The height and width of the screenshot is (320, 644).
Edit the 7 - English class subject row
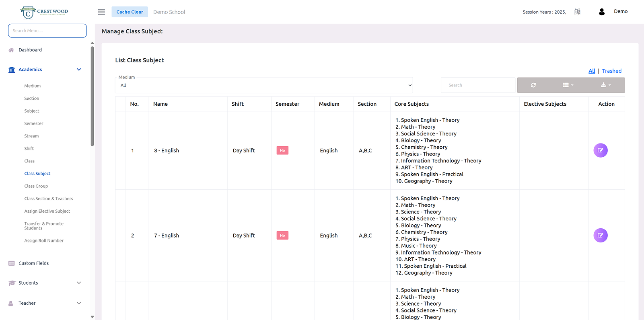600,236
